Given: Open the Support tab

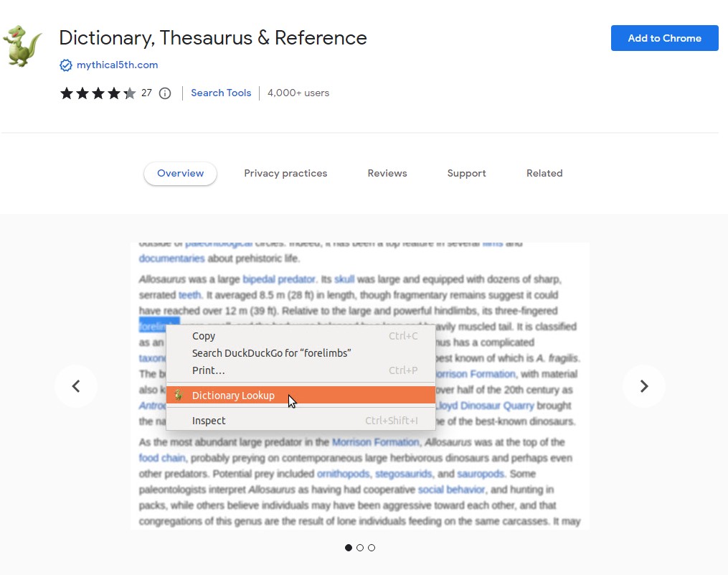Looking at the screenshot, I should click(x=466, y=173).
